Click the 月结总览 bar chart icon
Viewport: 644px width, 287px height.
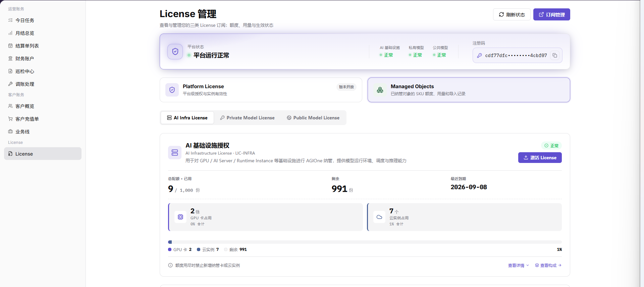coord(10,33)
